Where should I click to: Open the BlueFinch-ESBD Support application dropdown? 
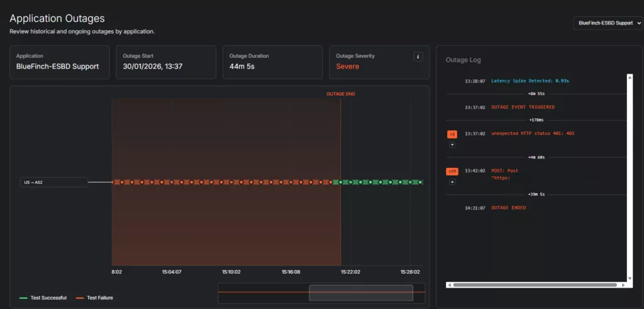[x=608, y=23]
